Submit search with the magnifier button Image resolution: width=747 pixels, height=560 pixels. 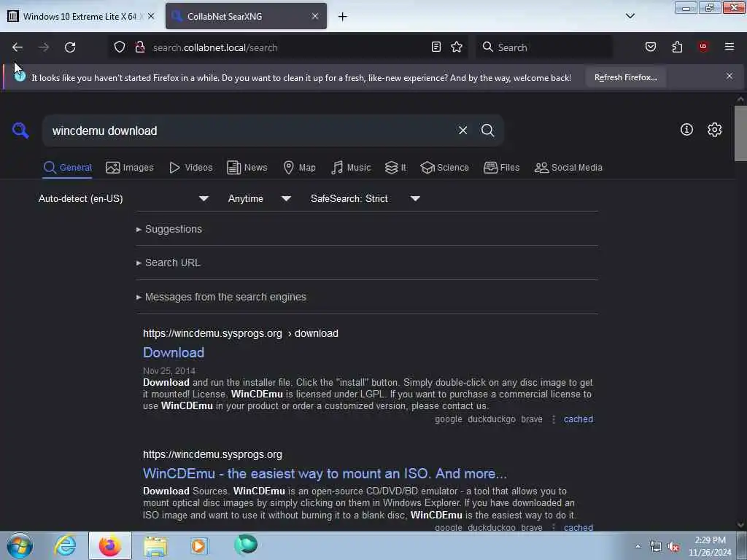(x=487, y=131)
